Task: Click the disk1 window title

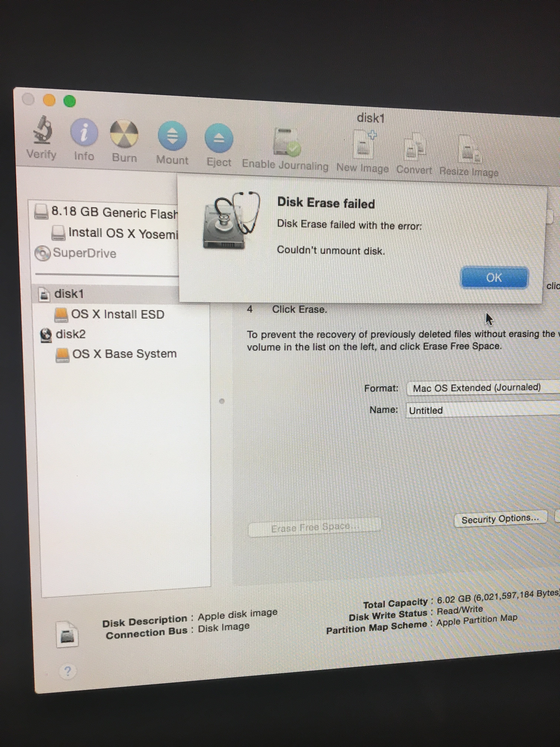Action: coord(371,118)
